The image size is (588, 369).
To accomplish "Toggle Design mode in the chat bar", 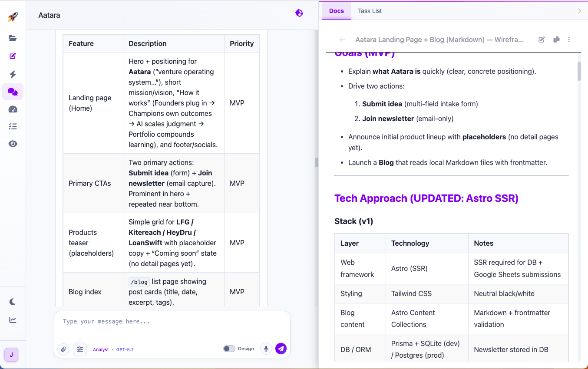I will [x=229, y=348].
